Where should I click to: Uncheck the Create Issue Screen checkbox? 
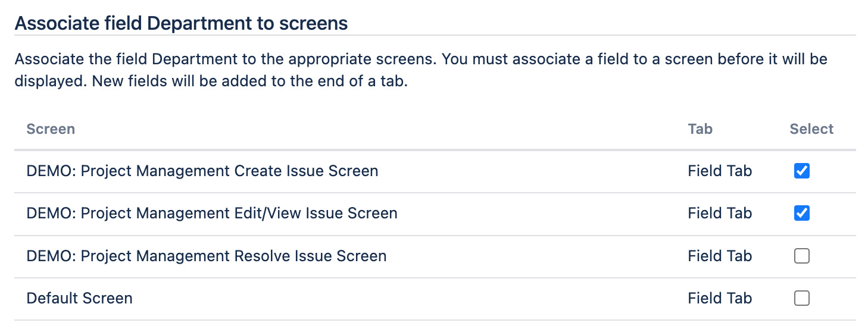pyautogui.click(x=802, y=171)
